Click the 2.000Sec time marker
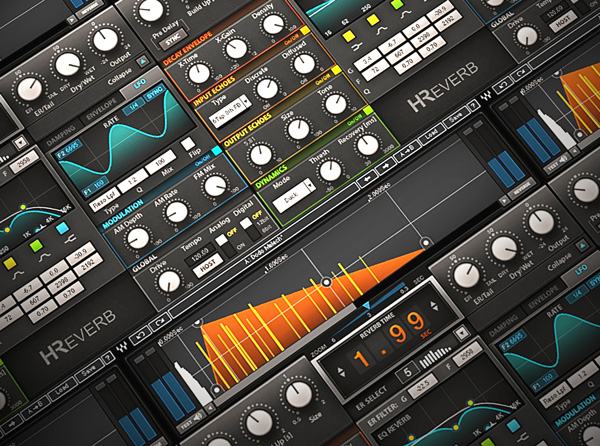 click(379, 190)
